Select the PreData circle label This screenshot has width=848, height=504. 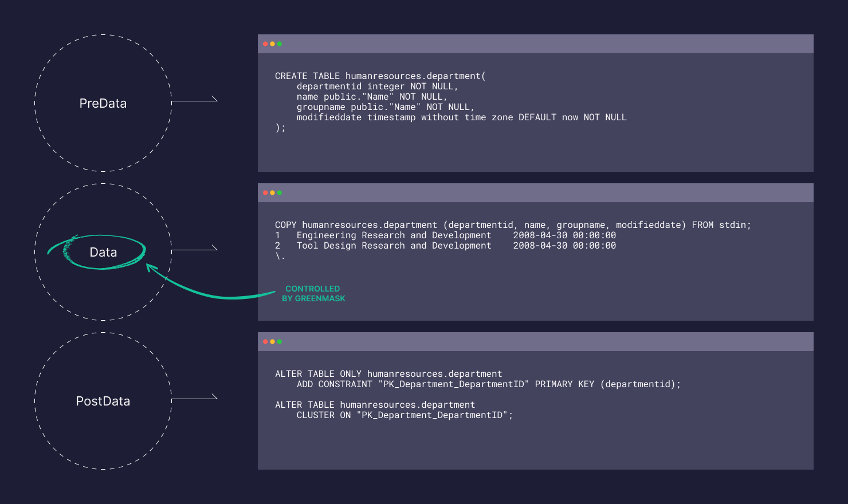coord(103,104)
